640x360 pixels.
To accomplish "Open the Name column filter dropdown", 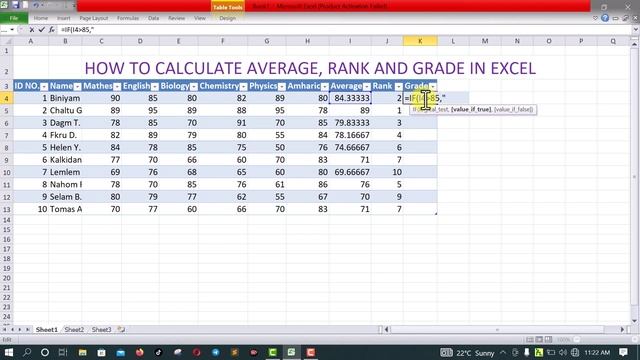I will [77, 87].
